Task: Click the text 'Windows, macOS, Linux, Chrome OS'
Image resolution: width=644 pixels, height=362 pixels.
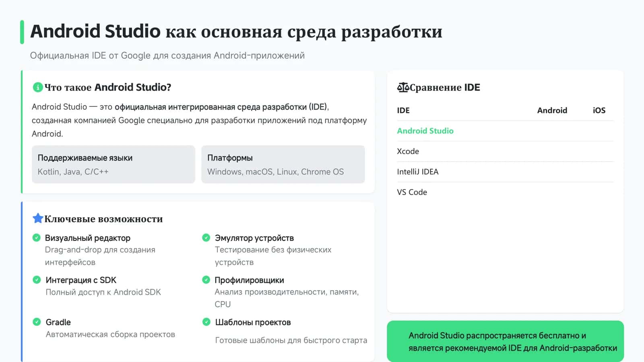Action: pos(276,172)
